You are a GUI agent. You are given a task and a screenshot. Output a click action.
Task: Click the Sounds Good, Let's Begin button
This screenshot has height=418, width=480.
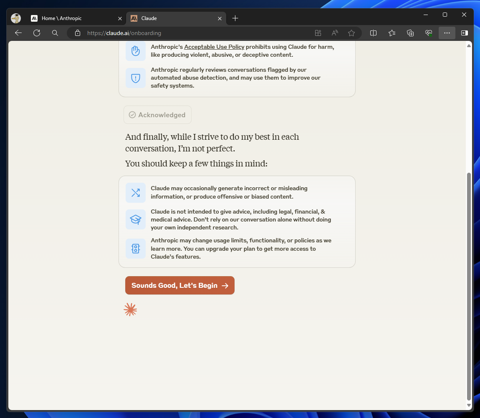click(x=180, y=285)
